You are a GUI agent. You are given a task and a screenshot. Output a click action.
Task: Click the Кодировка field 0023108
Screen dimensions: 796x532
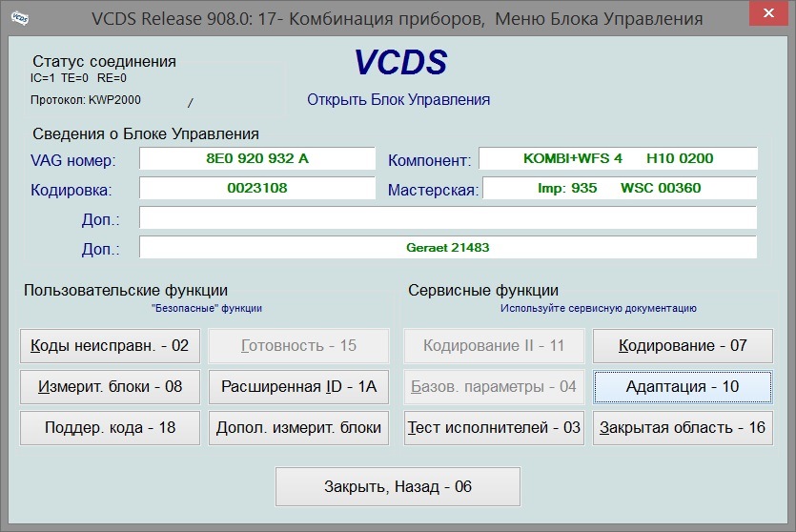(257, 188)
